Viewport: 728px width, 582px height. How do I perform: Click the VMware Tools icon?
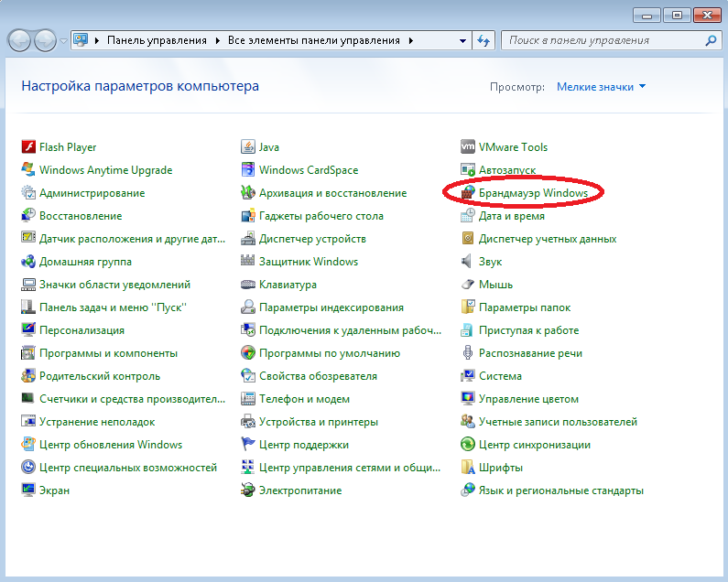point(468,147)
